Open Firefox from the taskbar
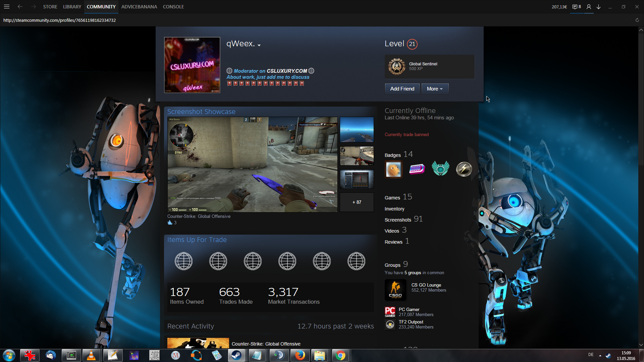644x362 pixels. pos(300,355)
